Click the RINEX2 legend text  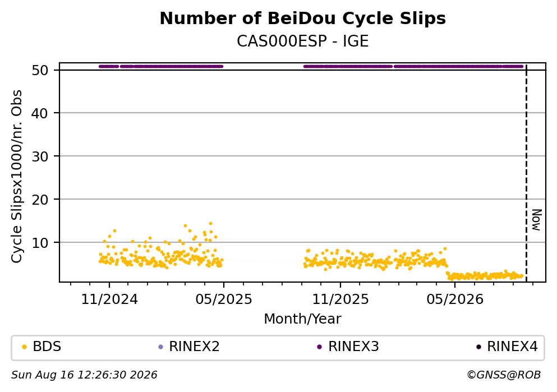point(194,347)
